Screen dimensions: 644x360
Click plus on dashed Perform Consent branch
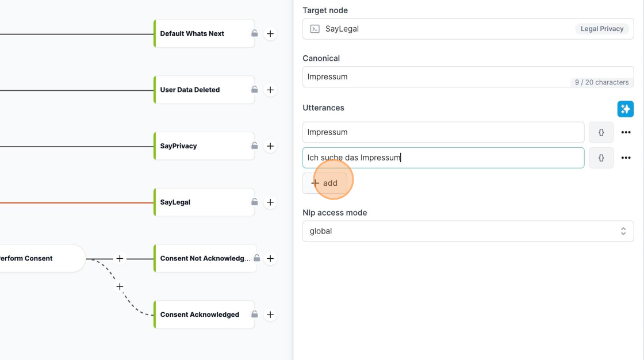coord(120,286)
